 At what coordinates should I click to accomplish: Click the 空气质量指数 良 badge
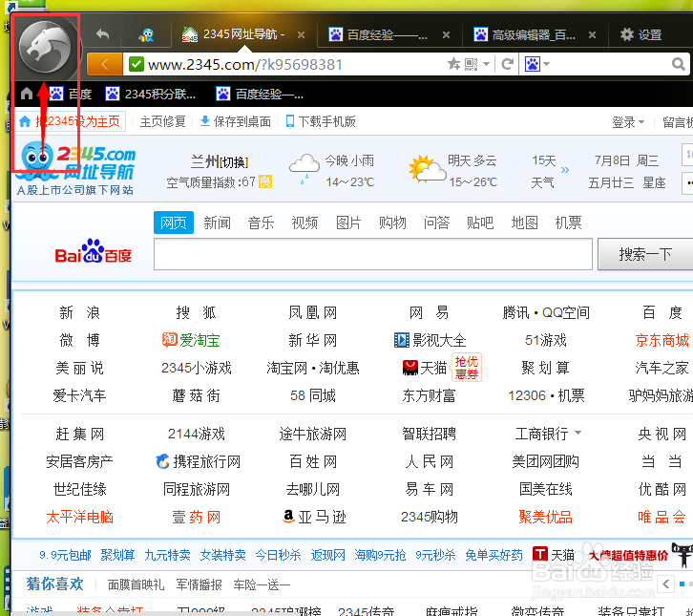tap(265, 181)
